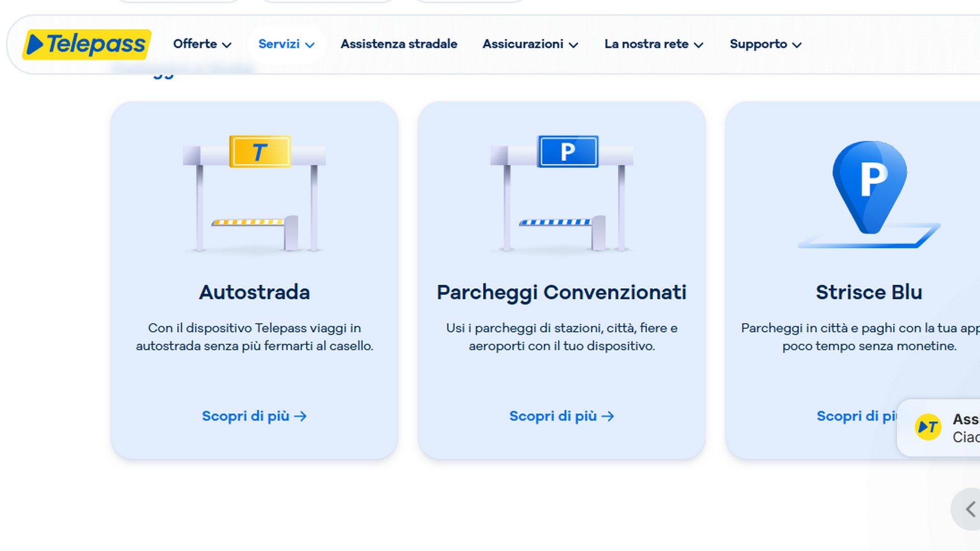Click the Autostrada description text
Viewport: 980px width, 551px height.
pyautogui.click(x=254, y=337)
